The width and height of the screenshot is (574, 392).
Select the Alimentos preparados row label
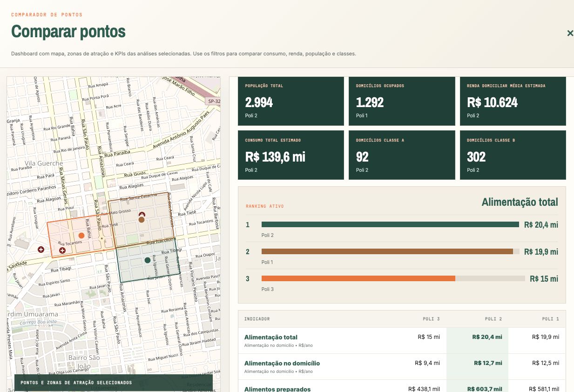point(277,389)
